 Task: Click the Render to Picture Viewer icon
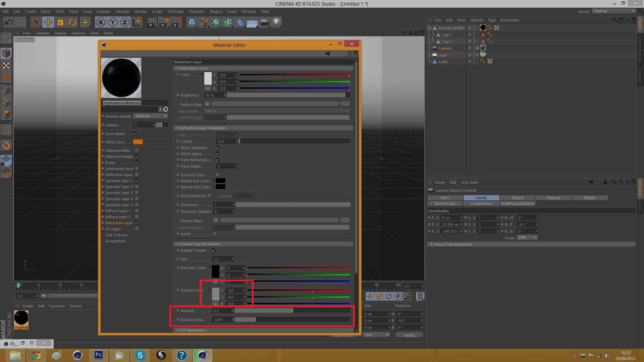pos(164,22)
